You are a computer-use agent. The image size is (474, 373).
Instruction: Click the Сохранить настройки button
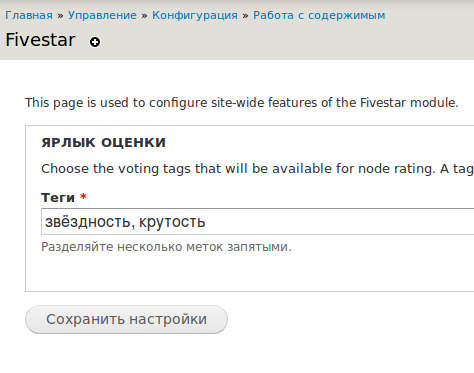tap(126, 319)
